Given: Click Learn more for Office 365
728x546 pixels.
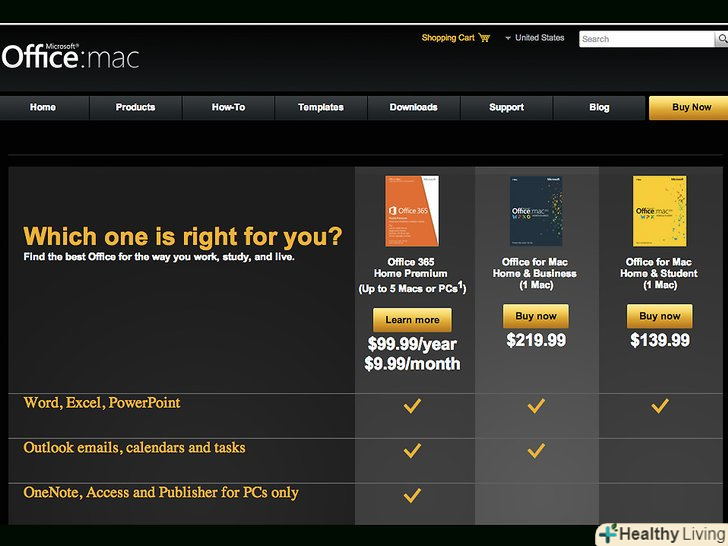Looking at the screenshot, I should pyautogui.click(x=412, y=320).
